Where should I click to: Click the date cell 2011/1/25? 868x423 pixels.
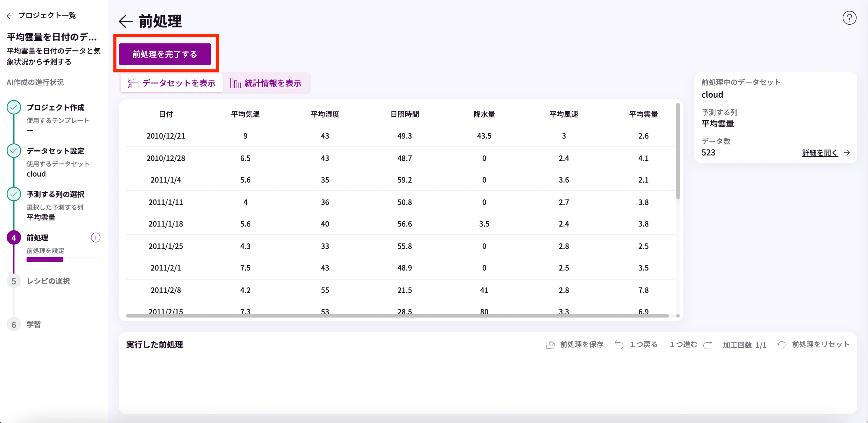coord(166,246)
